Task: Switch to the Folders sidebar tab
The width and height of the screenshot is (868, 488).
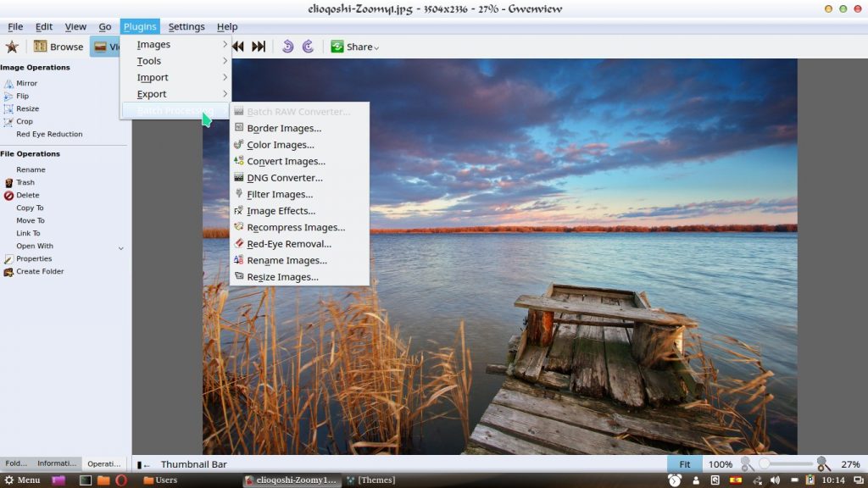Action: point(15,463)
